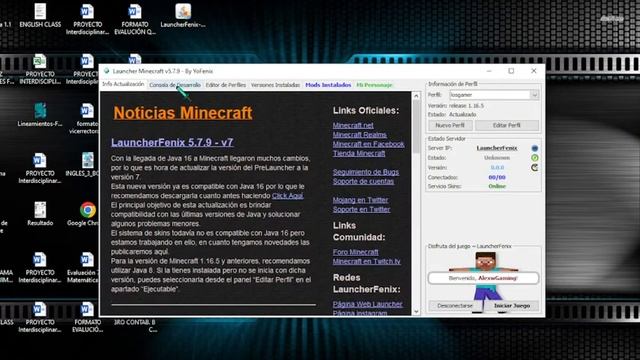Screen dimensions: 640x360
Task: Click the Online Servicio Skins value
Action: pyautogui.click(x=497, y=186)
